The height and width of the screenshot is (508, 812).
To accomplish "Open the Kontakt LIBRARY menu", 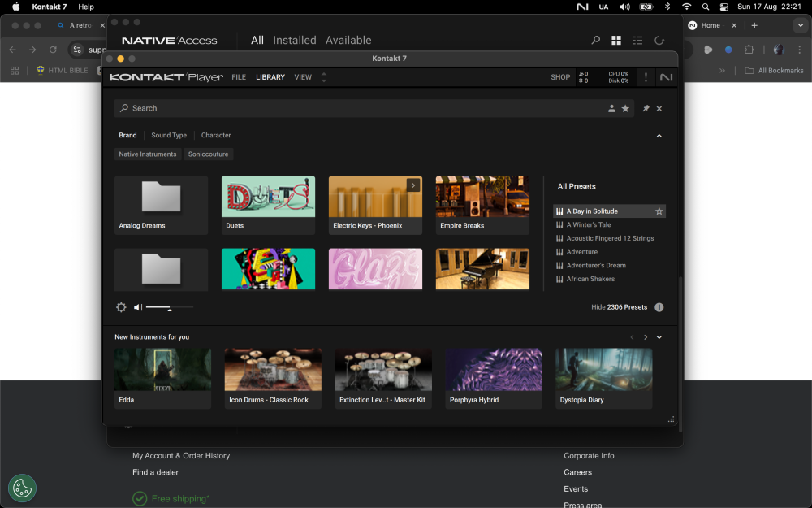I will click(270, 77).
